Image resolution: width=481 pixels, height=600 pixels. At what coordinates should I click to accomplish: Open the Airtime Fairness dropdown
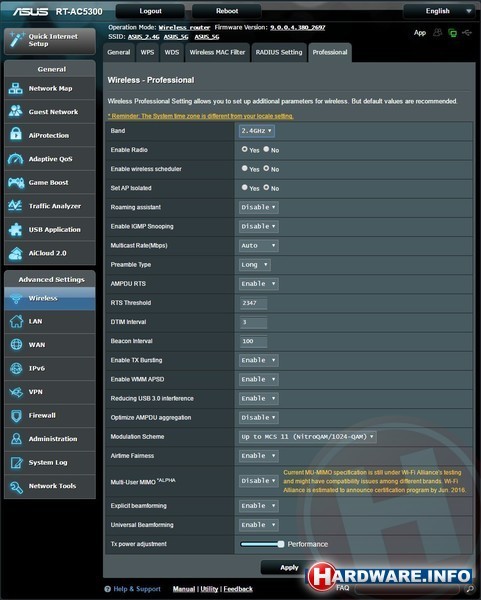tap(258, 456)
